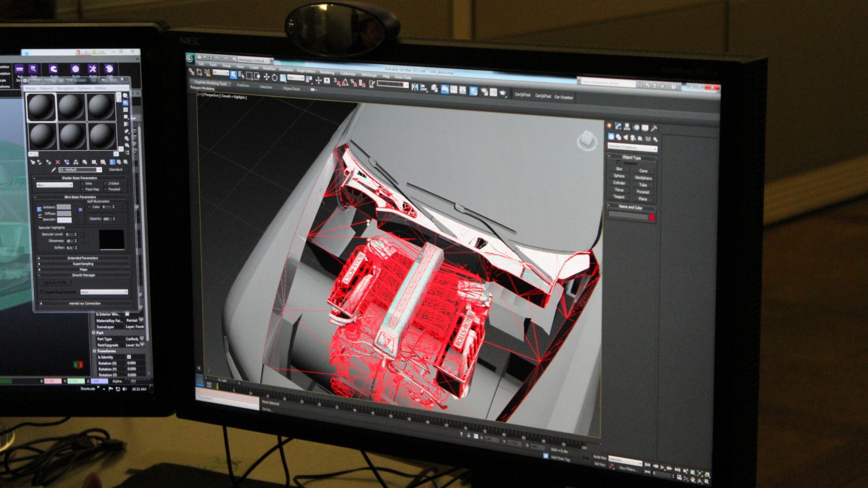
Task: Select the Snaps Toggle icon
Action: [x=336, y=82]
